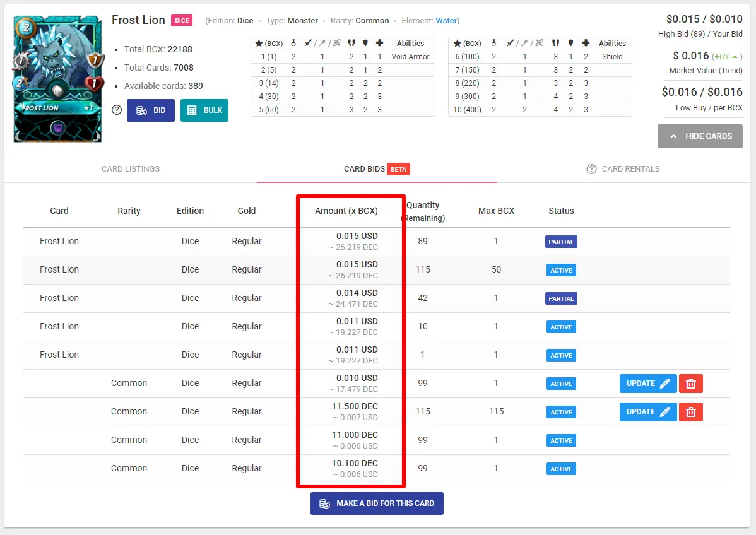The image size is (756, 535).
Task: Click the 10 (400) level row
Action: click(540, 109)
